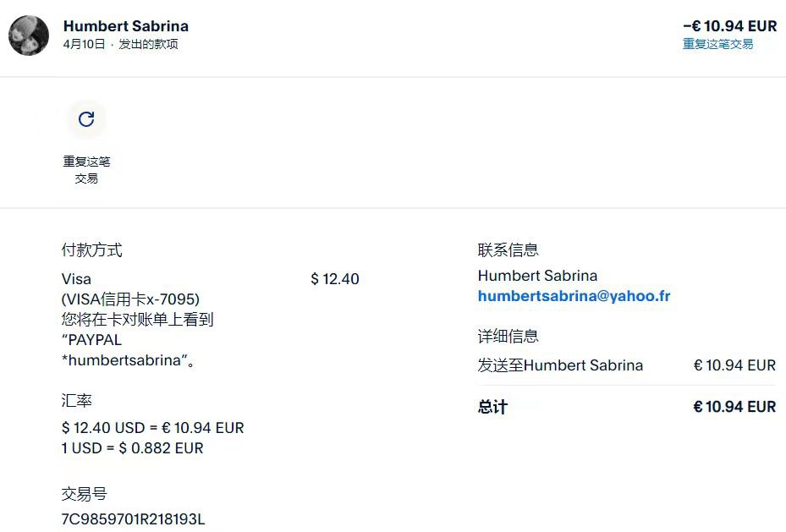Click the transaction ID 7C9859701R218193L
Viewport: 786px width, 532px height.
click(x=133, y=518)
